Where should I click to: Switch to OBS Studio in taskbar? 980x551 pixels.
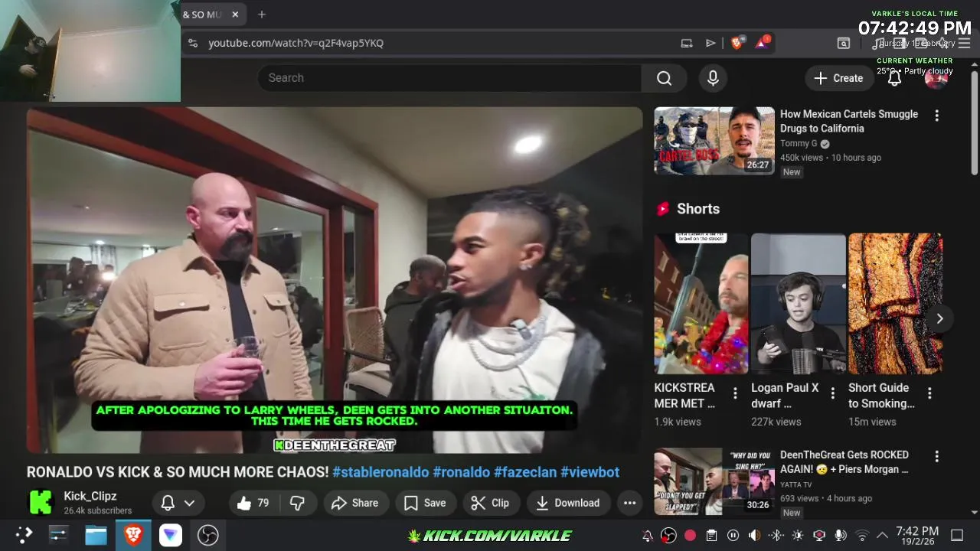(207, 535)
